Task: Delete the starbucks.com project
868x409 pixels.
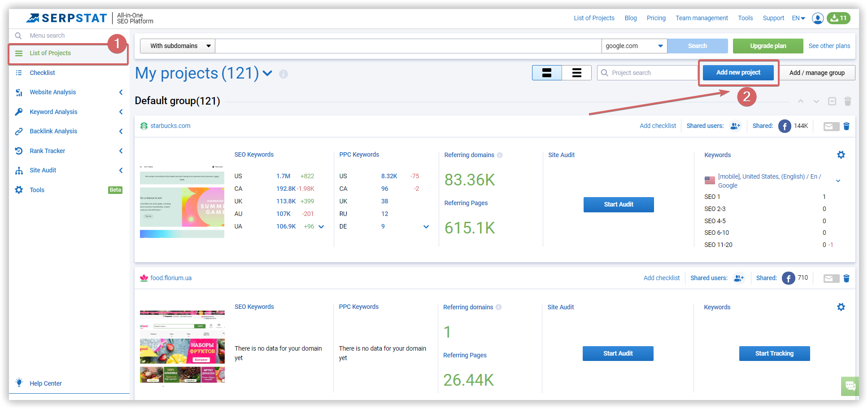Action: pos(846,126)
